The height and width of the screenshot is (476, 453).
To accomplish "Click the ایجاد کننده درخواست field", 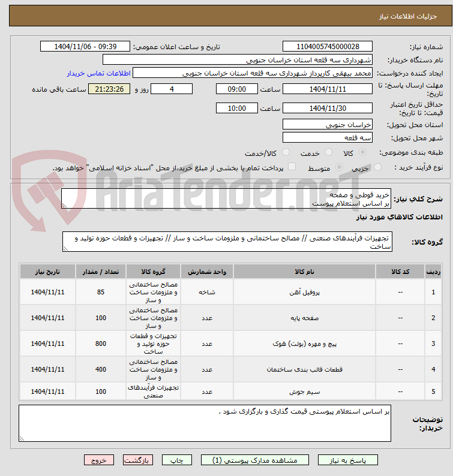I will tap(253, 73).
